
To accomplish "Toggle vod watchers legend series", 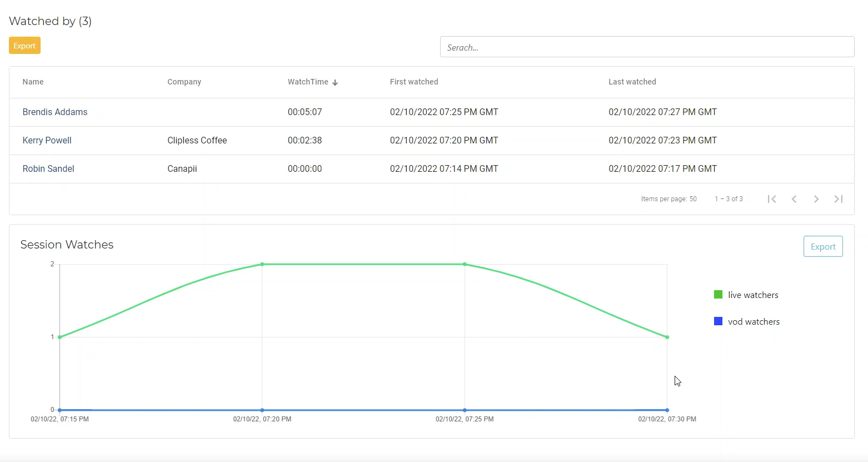I will (x=747, y=321).
